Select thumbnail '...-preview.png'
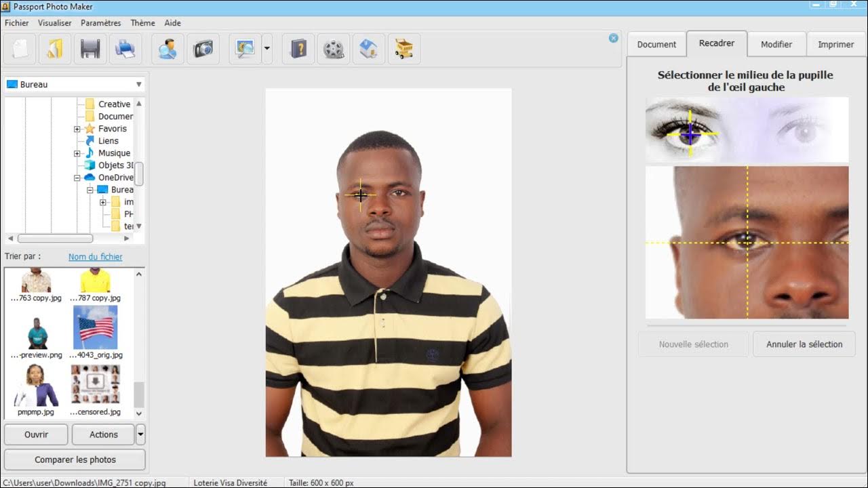This screenshot has height=488, width=868. [37, 333]
